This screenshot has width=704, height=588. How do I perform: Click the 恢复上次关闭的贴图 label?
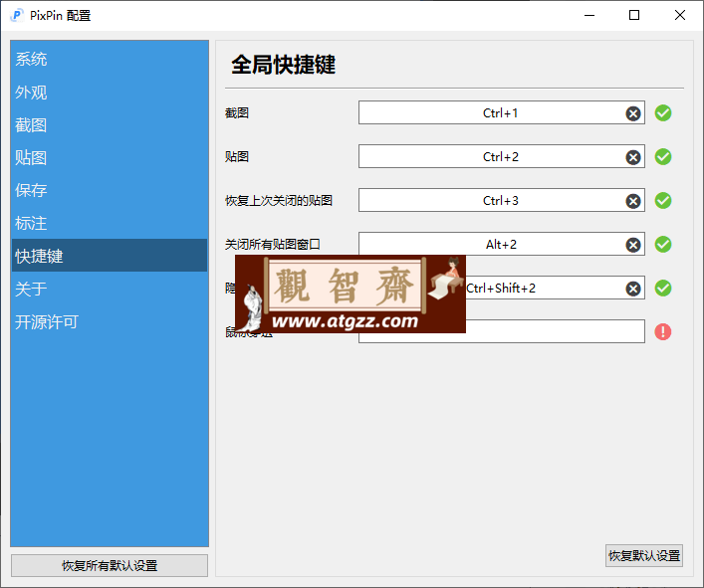tap(279, 201)
